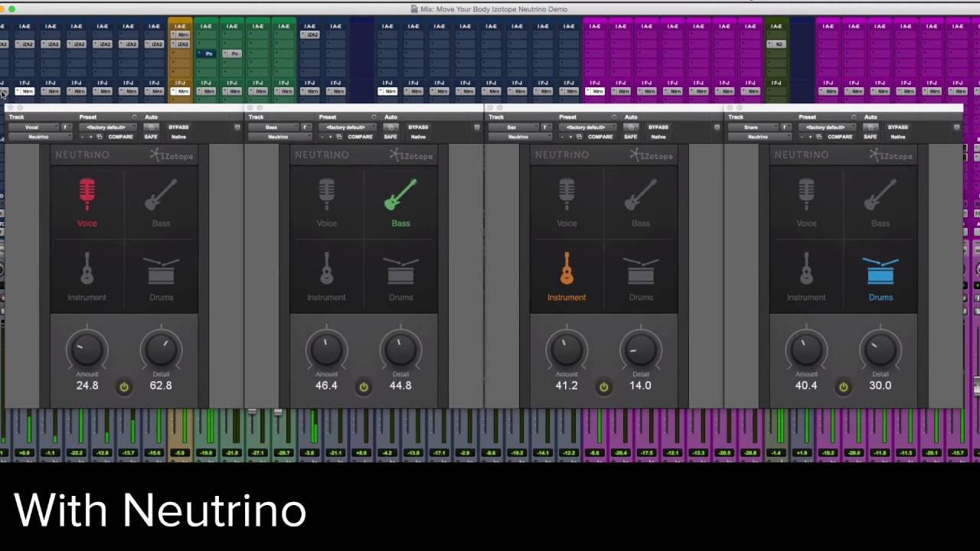Click the Detail value 14.0 in Sax plugin
The height and width of the screenshot is (551, 980).
(x=641, y=386)
